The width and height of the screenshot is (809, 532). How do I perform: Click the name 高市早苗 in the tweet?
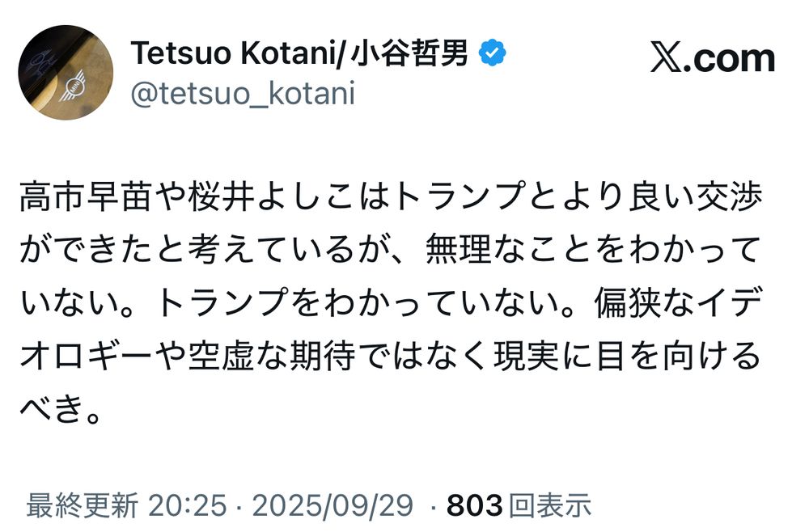click(x=87, y=196)
